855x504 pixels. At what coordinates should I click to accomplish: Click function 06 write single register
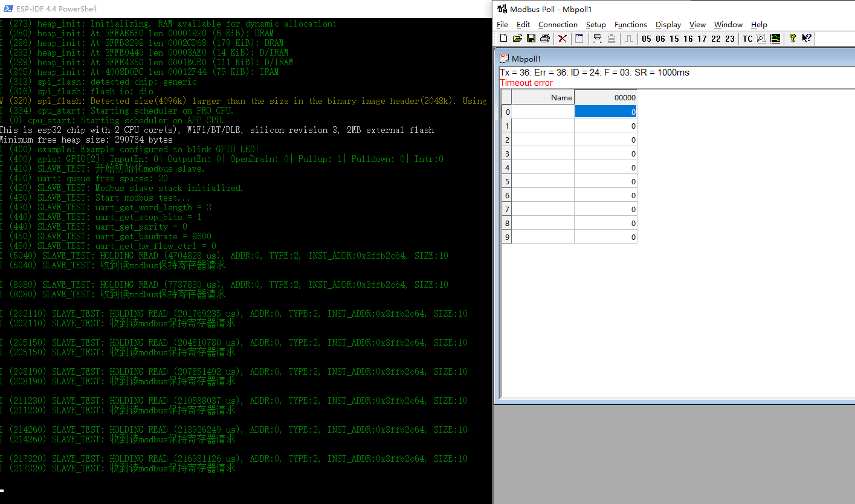click(660, 39)
